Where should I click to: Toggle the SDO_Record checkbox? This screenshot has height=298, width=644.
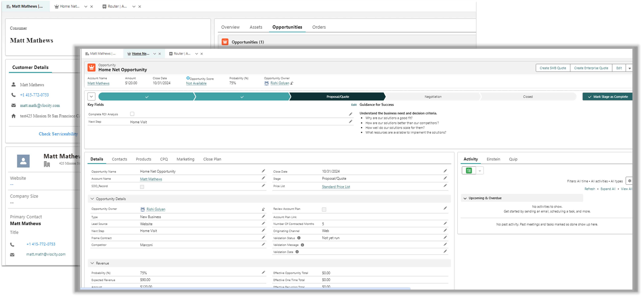point(142,187)
